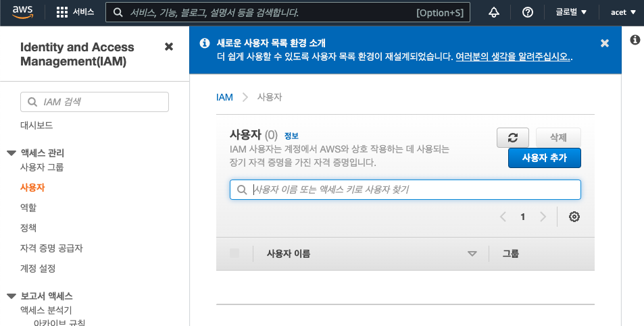Focus the user name or access key filter
Viewport: 644px width, 326px height.
point(405,190)
